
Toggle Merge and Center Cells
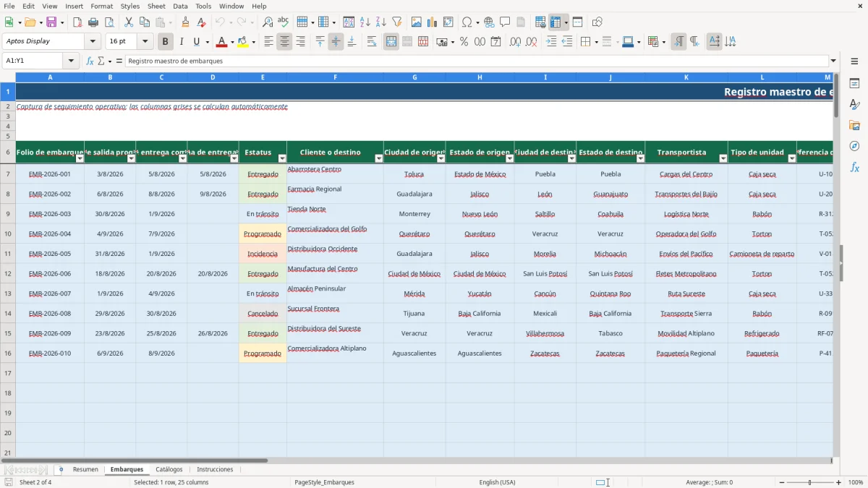coord(391,42)
